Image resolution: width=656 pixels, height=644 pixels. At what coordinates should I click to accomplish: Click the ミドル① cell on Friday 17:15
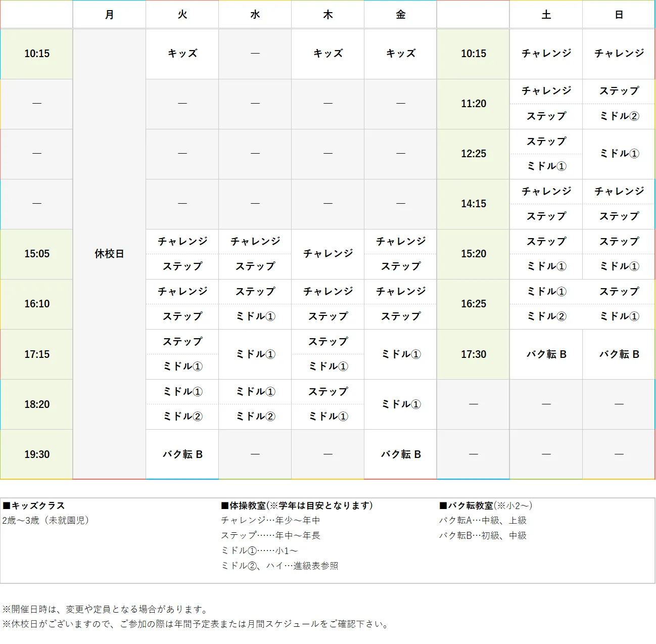pos(400,354)
